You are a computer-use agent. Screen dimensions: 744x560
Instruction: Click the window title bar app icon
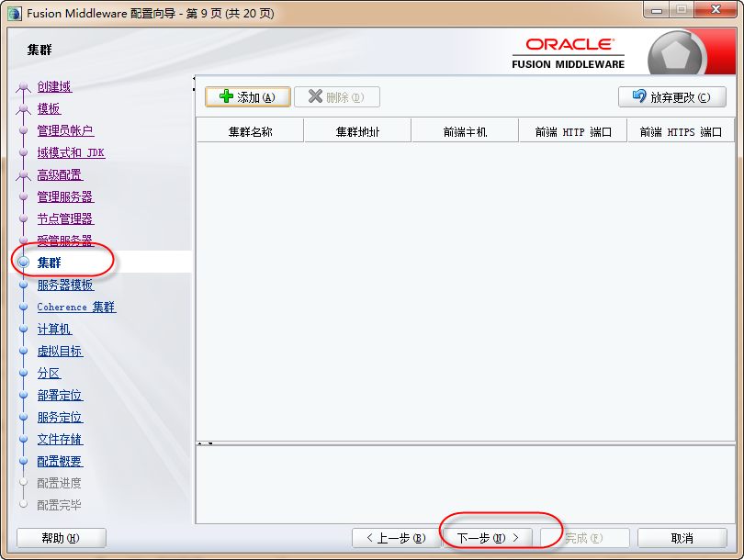click(15, 13)
